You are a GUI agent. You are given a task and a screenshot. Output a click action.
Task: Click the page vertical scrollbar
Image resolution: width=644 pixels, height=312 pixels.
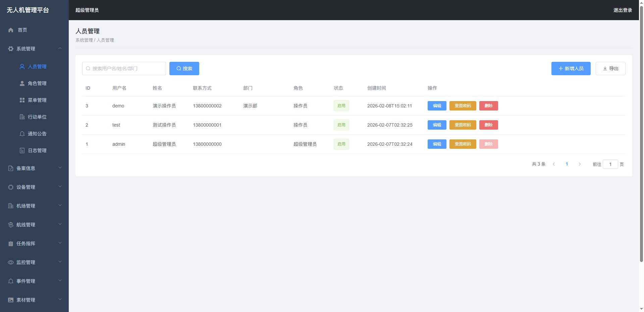(641, 134)
